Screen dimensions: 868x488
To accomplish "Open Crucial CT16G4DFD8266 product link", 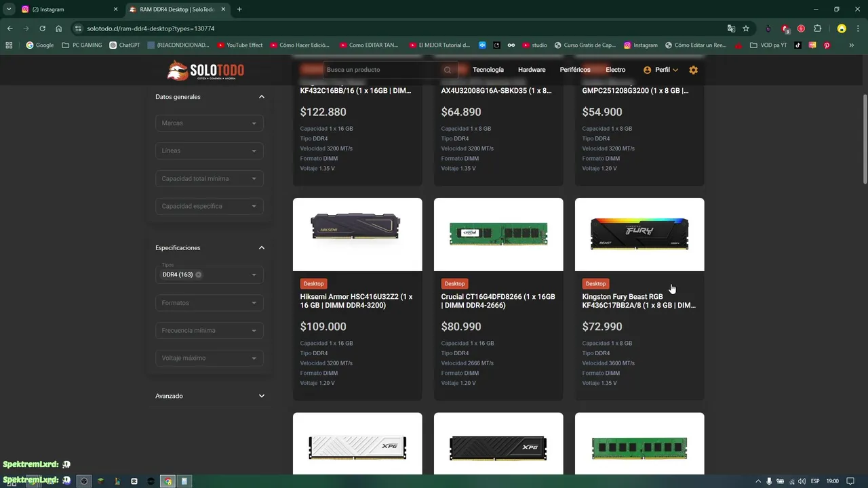I will click(498, 301).
